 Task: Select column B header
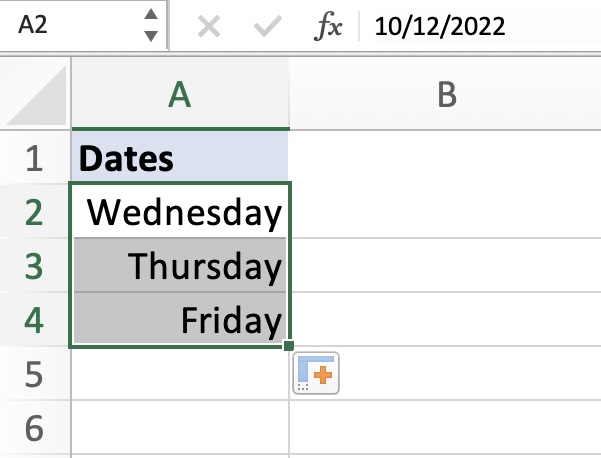pos(446,94)
